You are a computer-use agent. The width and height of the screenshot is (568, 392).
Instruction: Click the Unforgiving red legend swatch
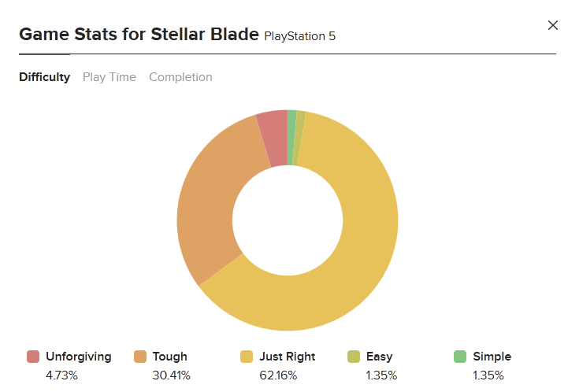point(33,357)
